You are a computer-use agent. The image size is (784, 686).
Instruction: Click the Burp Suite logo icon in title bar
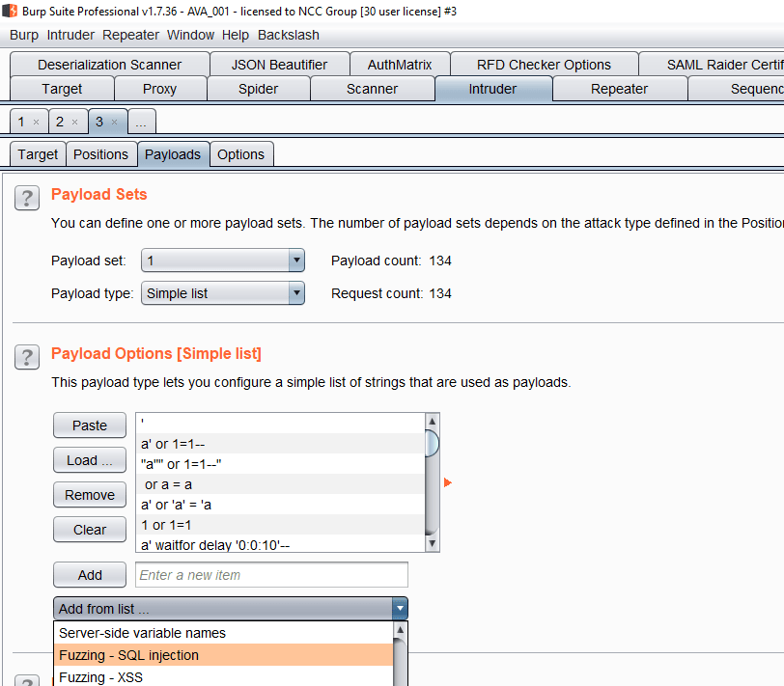tap(10, 11)
